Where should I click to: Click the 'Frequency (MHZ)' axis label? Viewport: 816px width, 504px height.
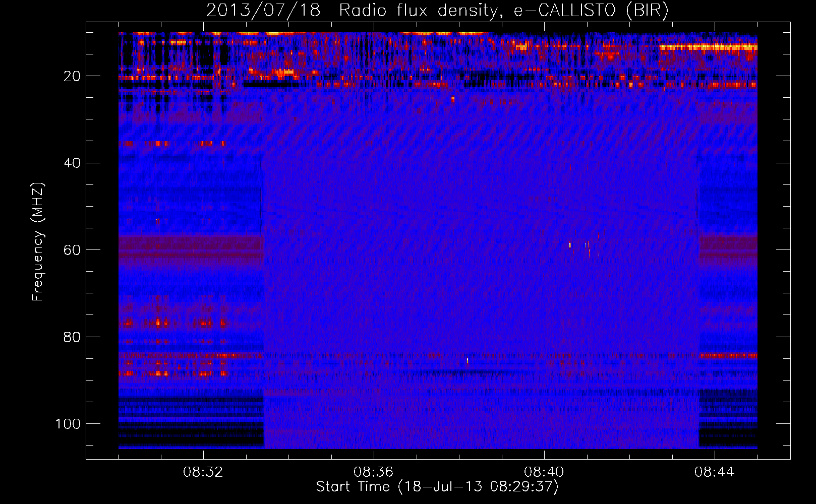(38, 242)
